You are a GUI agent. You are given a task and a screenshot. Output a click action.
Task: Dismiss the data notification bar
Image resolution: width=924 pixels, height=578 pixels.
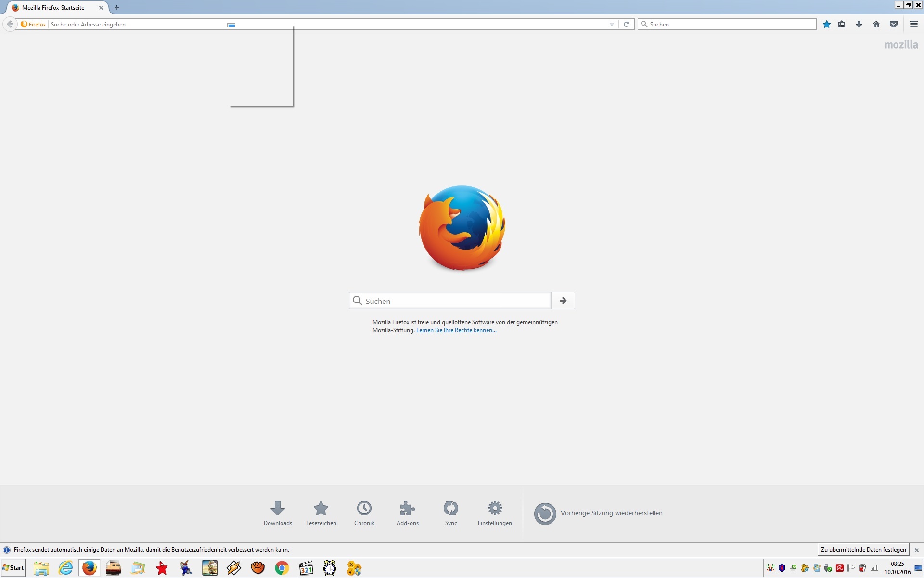(x=917, y=550)
